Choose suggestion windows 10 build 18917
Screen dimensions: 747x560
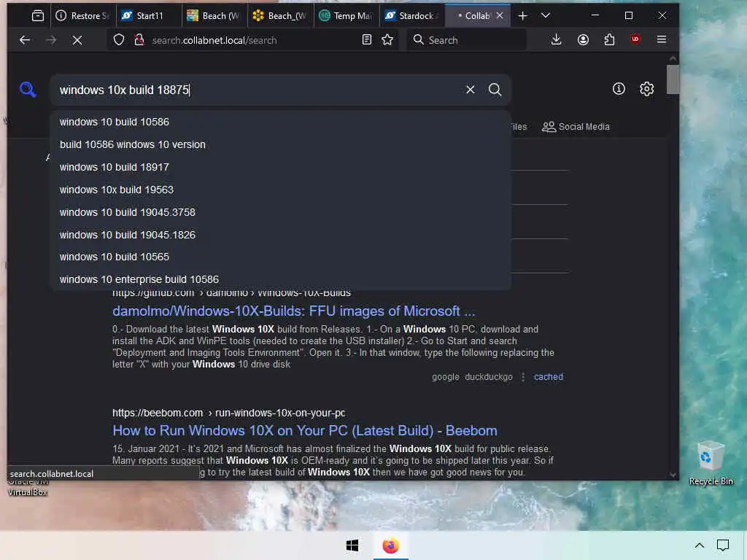(281, 167)
